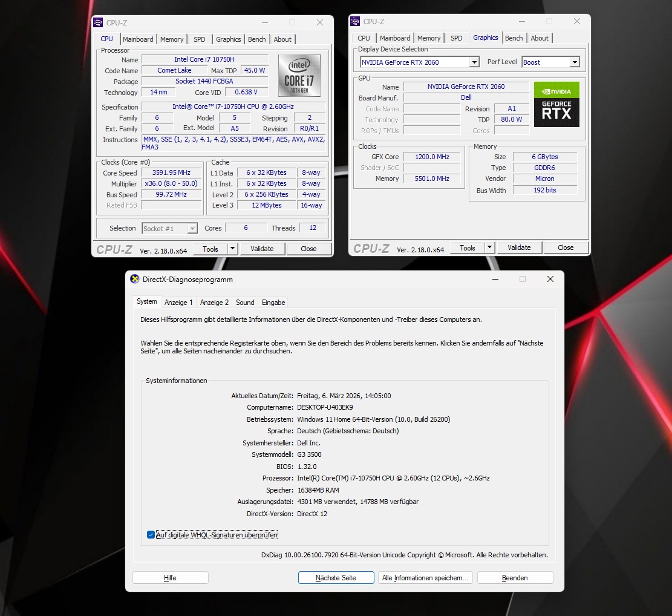
Task: Click the Intel Core i7 logo image
Action: 299,76
